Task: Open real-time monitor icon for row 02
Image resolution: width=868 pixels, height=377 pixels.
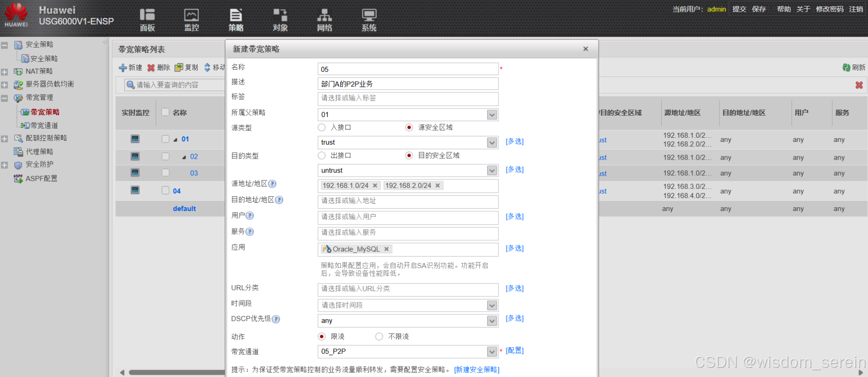Action: point(135,156)
